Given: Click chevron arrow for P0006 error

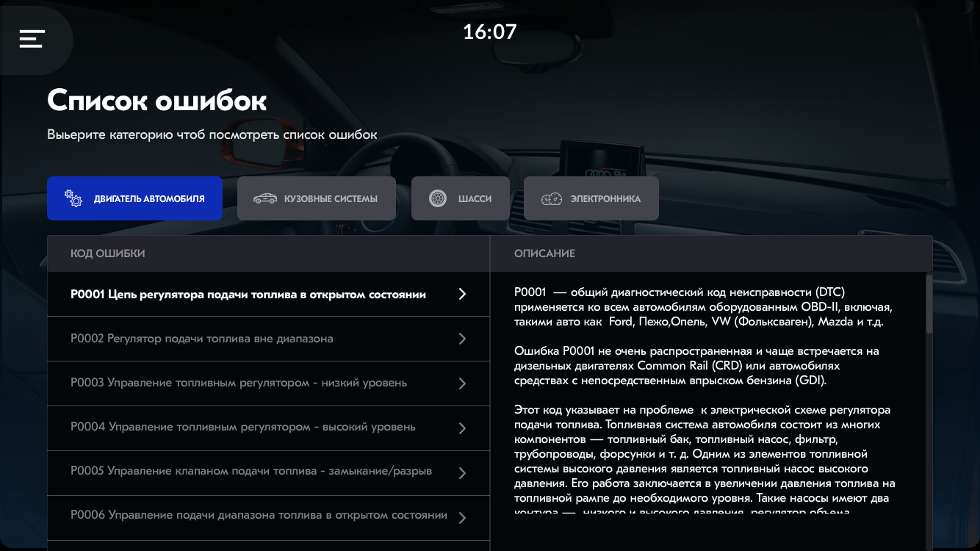Looking at the screenshot, I should point(462,518).
